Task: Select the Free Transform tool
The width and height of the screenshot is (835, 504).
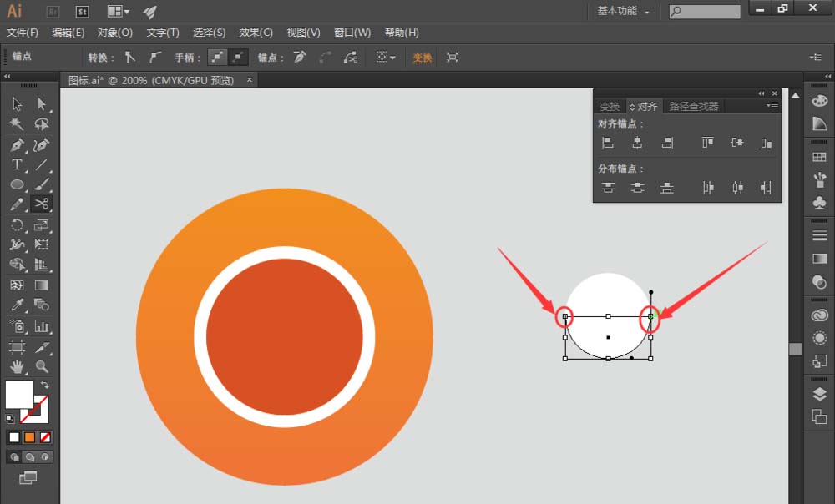Action: click(x=42, y=244)
